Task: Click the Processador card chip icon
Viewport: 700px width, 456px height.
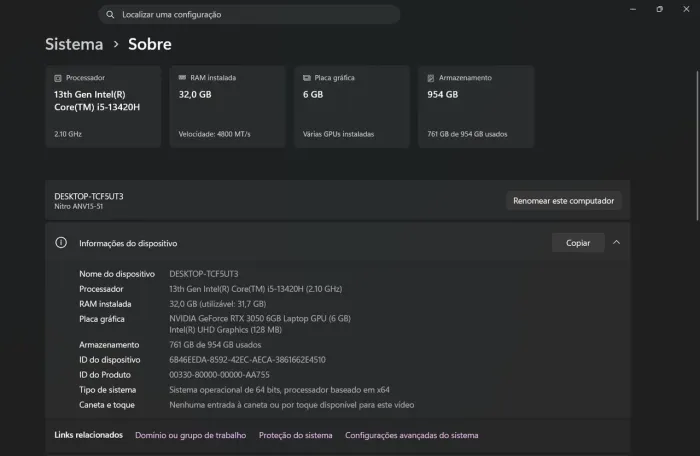Action: [58, 78]
